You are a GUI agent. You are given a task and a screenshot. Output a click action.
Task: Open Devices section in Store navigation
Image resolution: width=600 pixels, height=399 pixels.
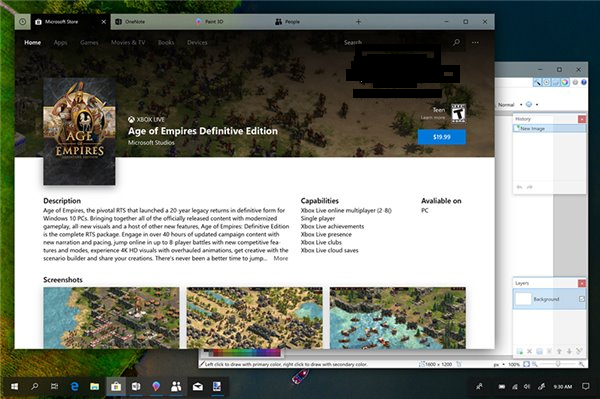[197, 42]
